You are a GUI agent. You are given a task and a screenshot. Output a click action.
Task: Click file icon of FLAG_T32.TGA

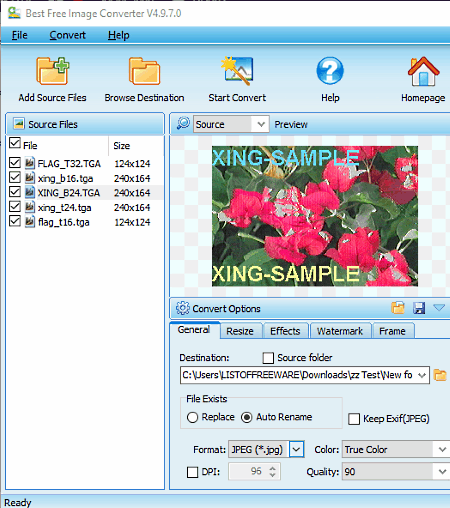pyautogui.click(x=30, y=163)
